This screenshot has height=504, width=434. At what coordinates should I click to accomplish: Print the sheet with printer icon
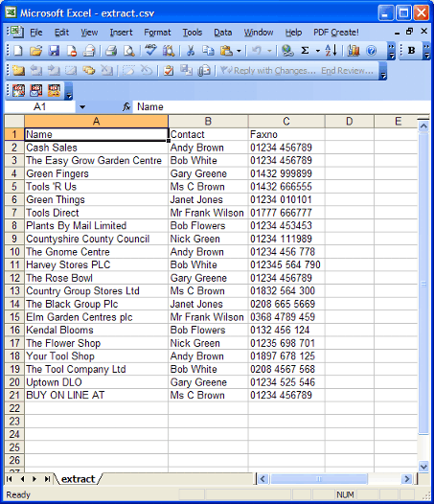coord(111,51)
